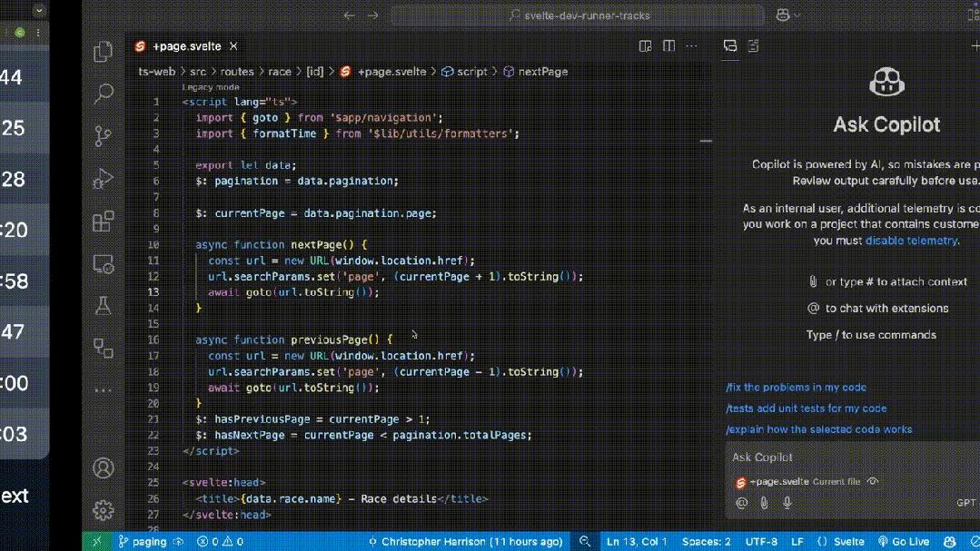Open the Svelte language mode selector

coord(842,542)
